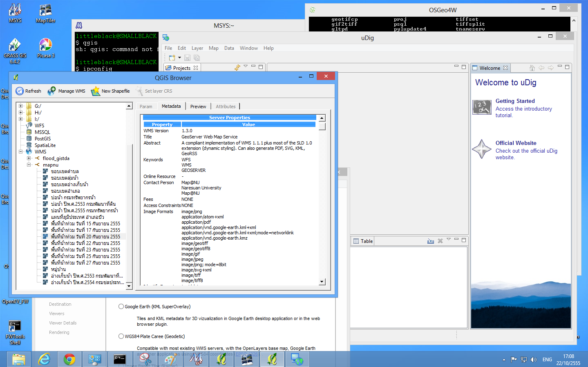588x367 pixels.
Task: Open Google Chrome from the taskbar
Action: point(69,359)
